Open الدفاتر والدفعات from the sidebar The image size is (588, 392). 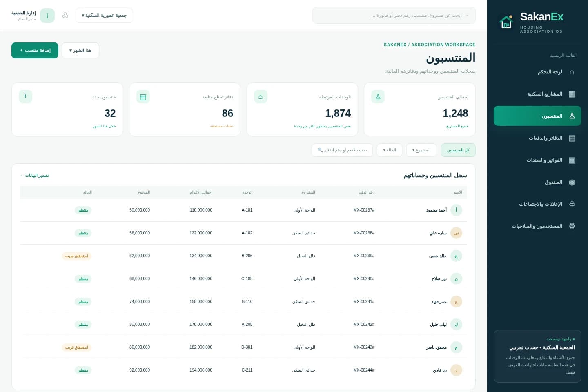tap(537, 138)
